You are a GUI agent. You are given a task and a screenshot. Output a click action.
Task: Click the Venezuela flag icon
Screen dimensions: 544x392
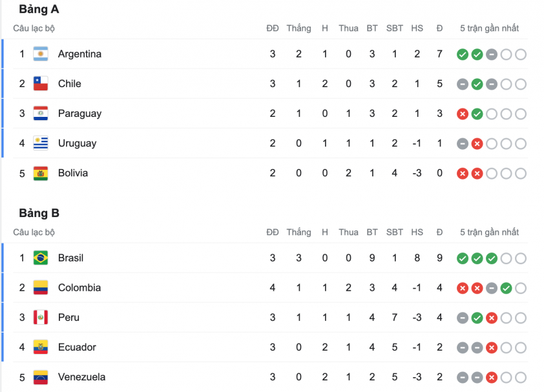pyautogui.click(x=41, y=377)
